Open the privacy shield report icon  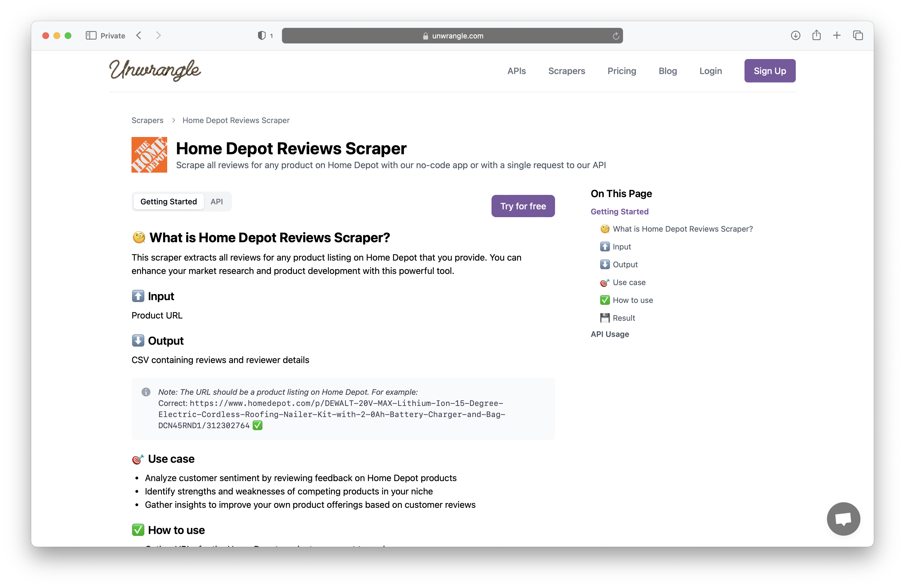[x=262, y=35]
